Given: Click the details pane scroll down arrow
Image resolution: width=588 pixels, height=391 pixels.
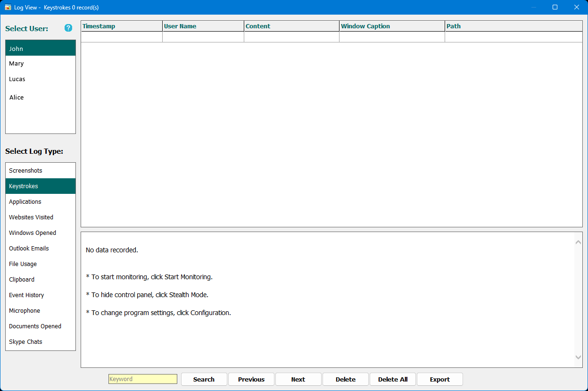Looking at the screenshot, I should 579,358.
